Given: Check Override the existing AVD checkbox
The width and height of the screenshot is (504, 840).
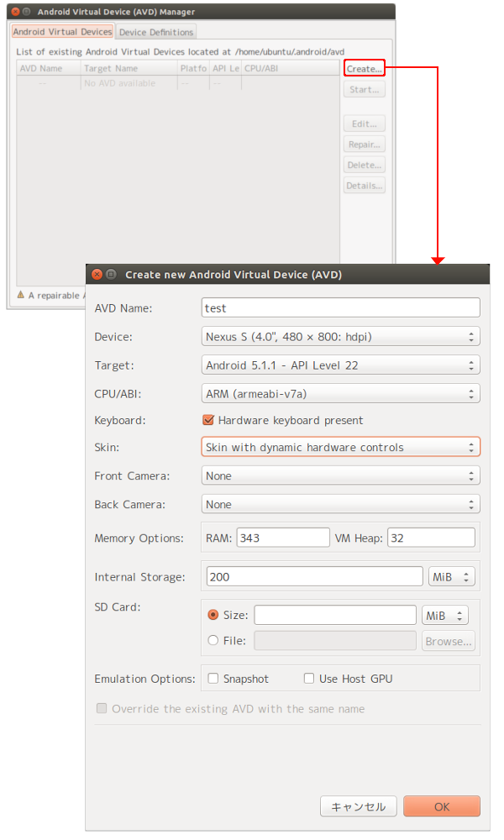Looking at the screenshot, I should (x=102, y=708).
